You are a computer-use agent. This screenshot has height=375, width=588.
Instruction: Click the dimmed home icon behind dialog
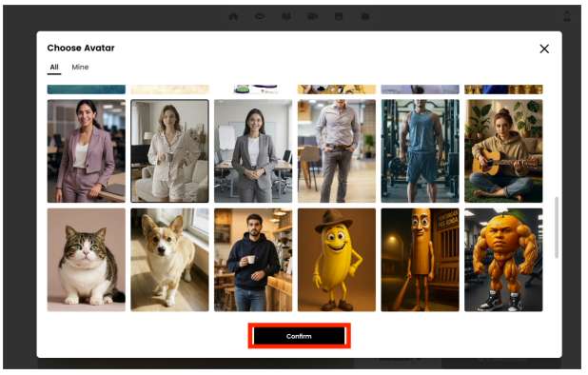233,16
